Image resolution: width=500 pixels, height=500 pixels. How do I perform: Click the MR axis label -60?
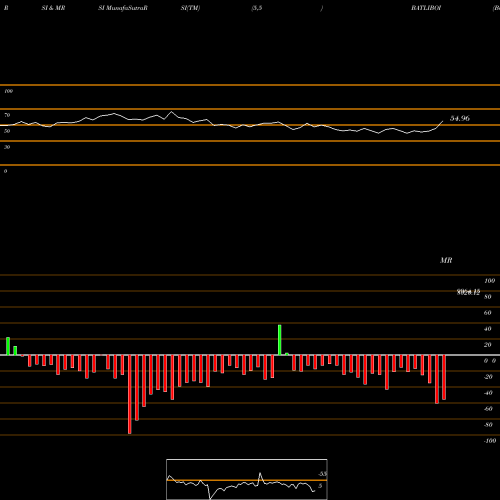click(488, 409)
